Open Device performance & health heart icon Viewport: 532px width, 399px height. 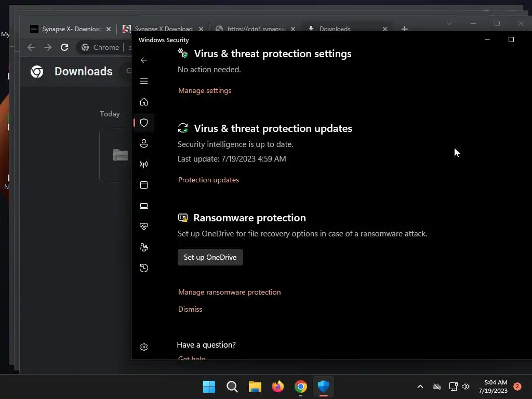point(144,227)
